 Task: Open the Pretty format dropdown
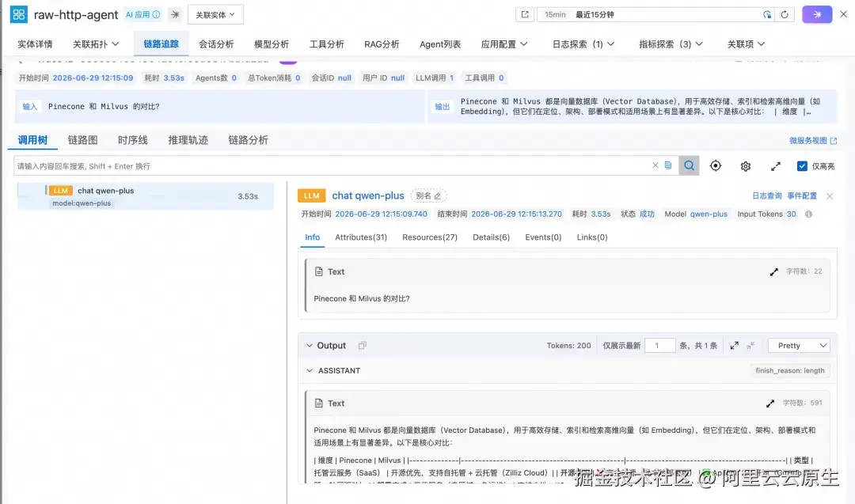pos(799,346)
